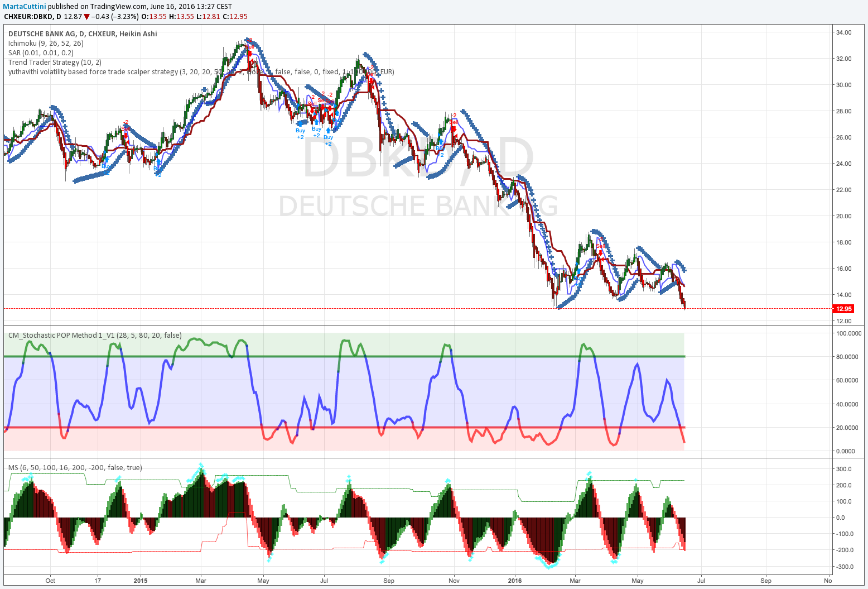Click the 100.0000 stochastic axis label
Screen dimensions: 868x589
click(x=848, y=333)
